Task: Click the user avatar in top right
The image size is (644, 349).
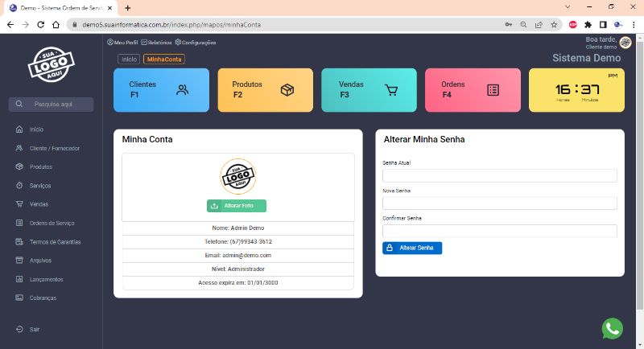Action: (625, 43)
